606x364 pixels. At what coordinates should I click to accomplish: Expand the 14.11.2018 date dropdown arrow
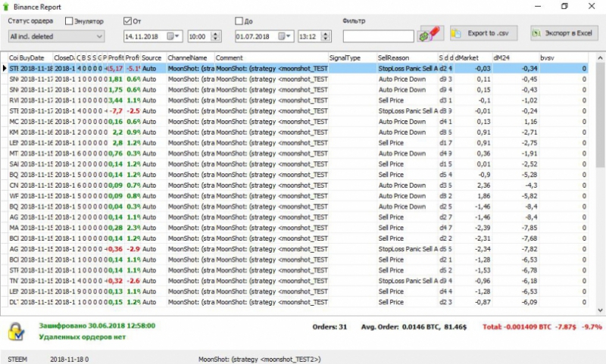(x=177, y=36)
